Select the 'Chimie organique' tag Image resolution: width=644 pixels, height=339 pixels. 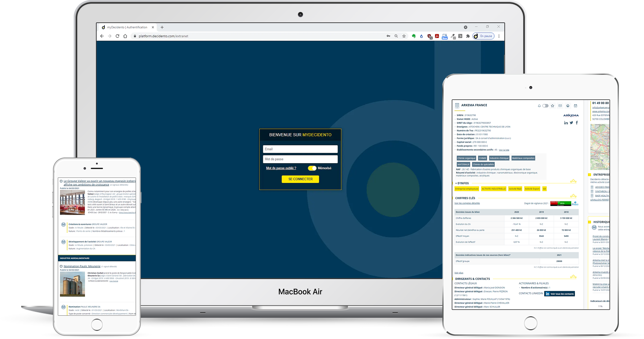click(x=466, y=158)
